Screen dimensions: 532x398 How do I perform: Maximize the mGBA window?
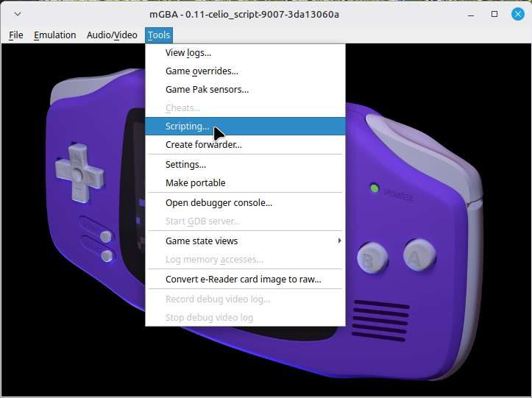click(x=494, y=14)
